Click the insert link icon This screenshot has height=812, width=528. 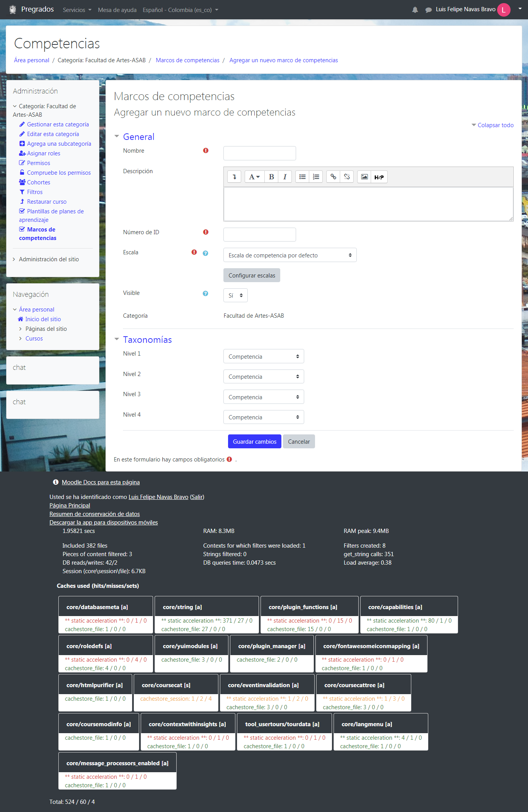pyautogui.click(x=333, y=177)
